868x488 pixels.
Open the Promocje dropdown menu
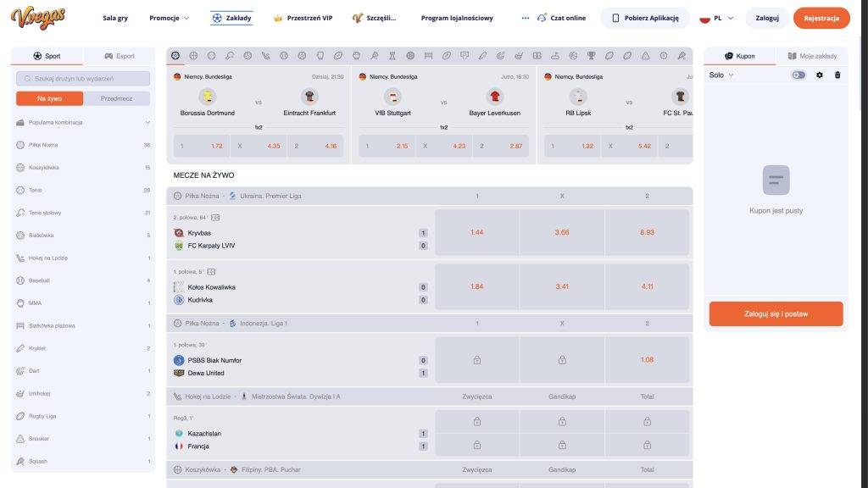coord(170,18)
